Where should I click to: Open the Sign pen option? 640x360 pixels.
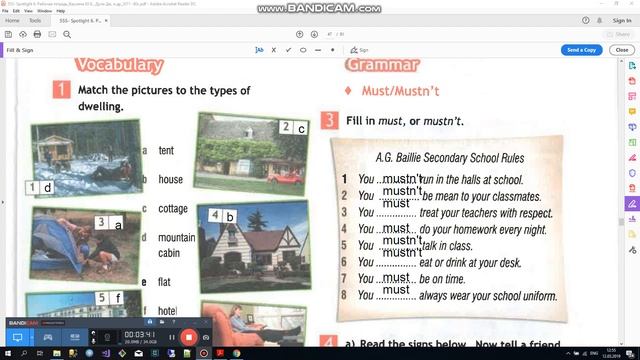(359, 50)
